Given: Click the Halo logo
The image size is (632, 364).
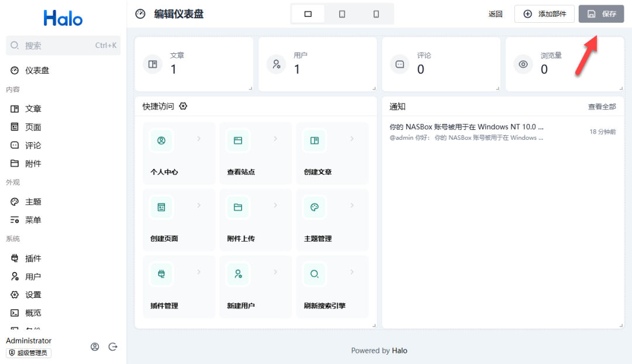Looking at the screenshot, I should (63, 18).
